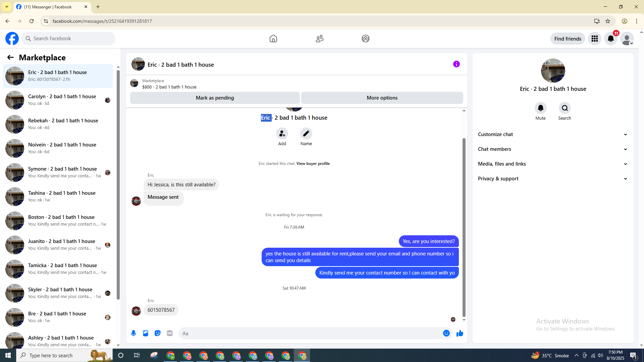Screen dimensions: 644x362
Task: Open the GIF picker icon
Action: click(x=170, y=333)
